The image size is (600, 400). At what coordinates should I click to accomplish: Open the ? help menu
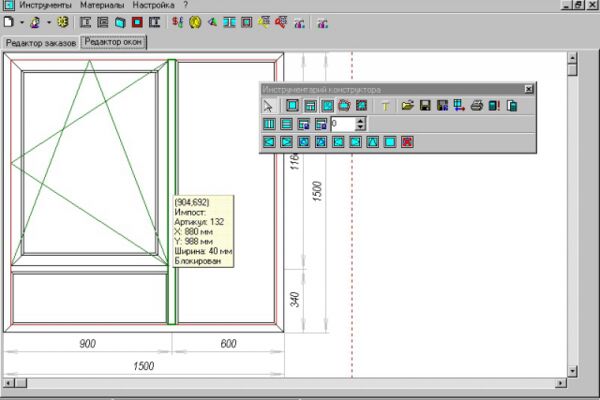tap(186, 5)
